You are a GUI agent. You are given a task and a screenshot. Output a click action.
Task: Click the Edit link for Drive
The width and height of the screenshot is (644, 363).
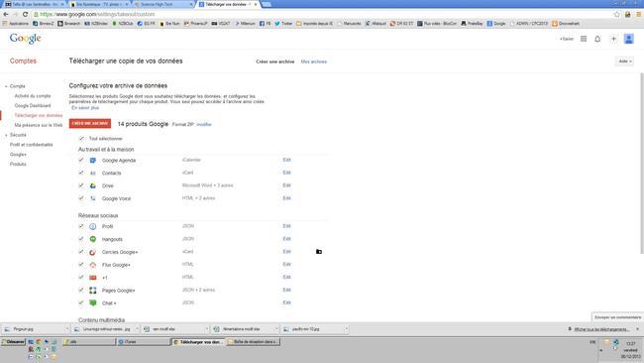286,185
